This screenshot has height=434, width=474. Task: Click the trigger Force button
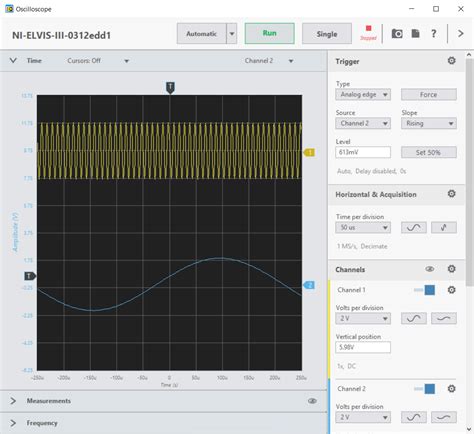[x=429, y=95]
